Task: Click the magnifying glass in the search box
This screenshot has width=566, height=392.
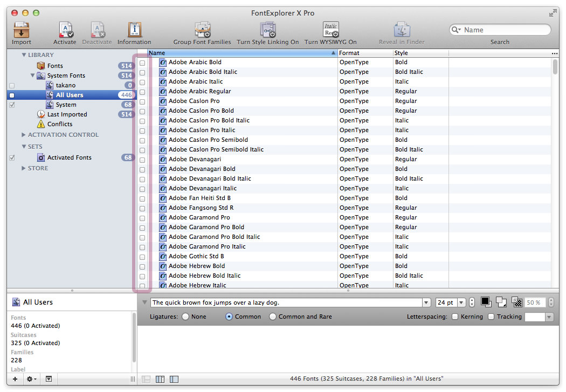Action: (456, 30)
